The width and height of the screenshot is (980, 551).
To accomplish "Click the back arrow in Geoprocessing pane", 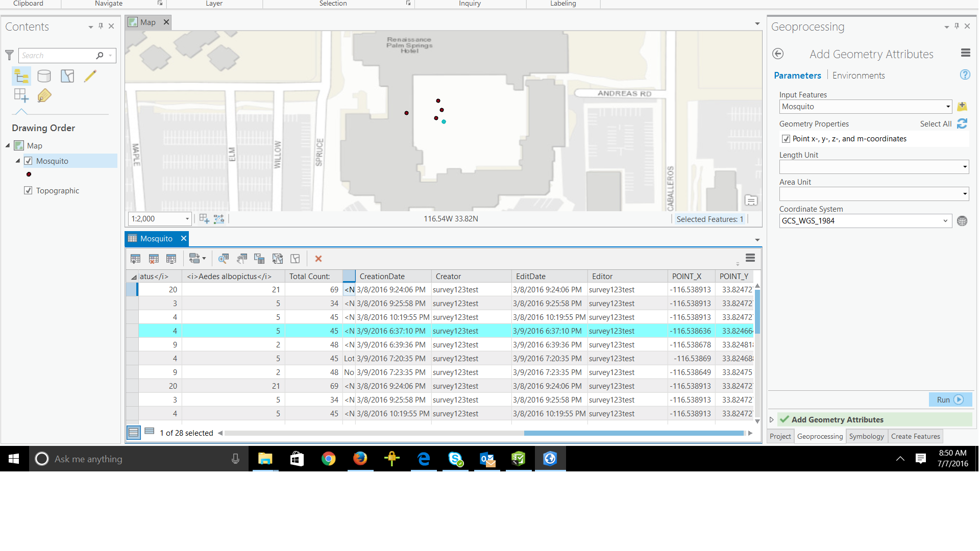I will 778,54.
